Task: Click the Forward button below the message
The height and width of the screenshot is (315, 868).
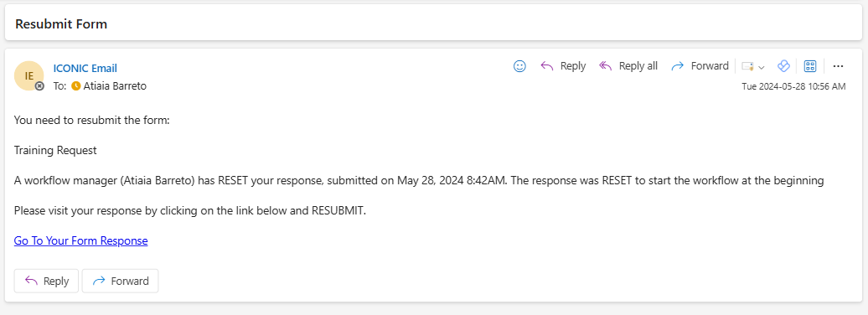Action: (120, 281)
